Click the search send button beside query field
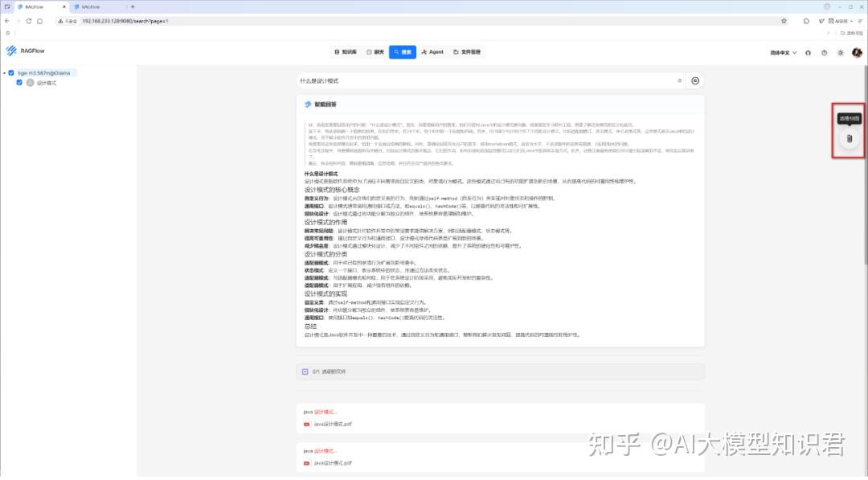Screen dimensions: 868x480 [695, 81]
